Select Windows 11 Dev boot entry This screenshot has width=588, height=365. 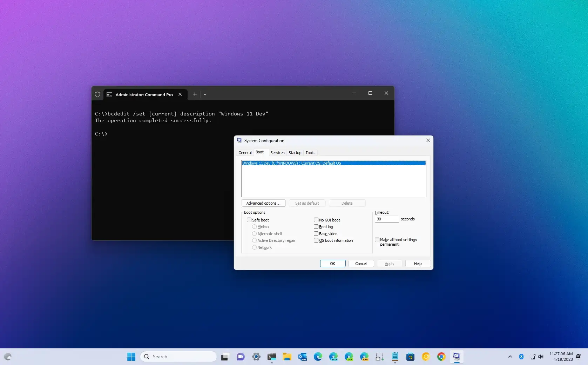pyautogui.click(x=291, y=163)
